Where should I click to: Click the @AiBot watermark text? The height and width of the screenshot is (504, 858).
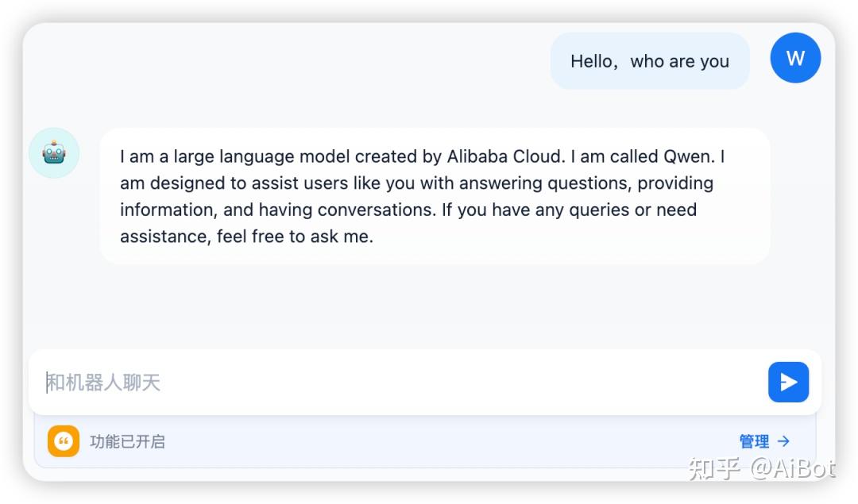tap(793, 468)
